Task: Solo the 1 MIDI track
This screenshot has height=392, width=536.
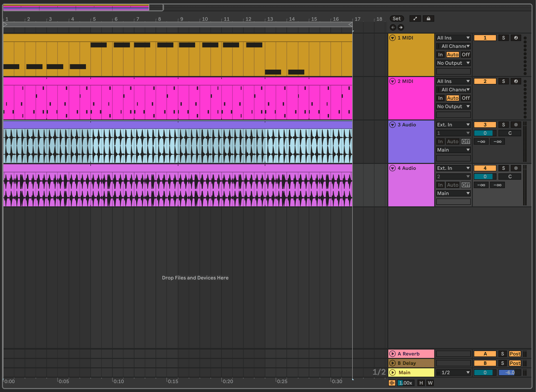Action: (x=503, y=38)
